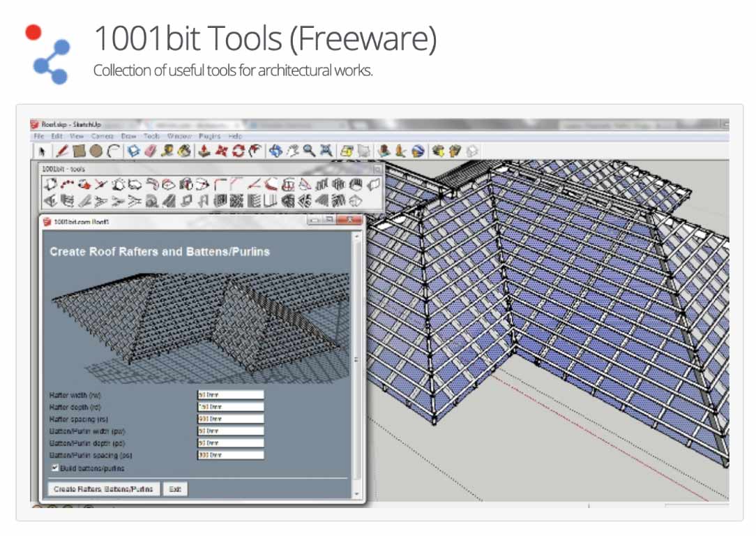
Task: Click the Rafter depth (rd) input field
Action: (230, 407)
